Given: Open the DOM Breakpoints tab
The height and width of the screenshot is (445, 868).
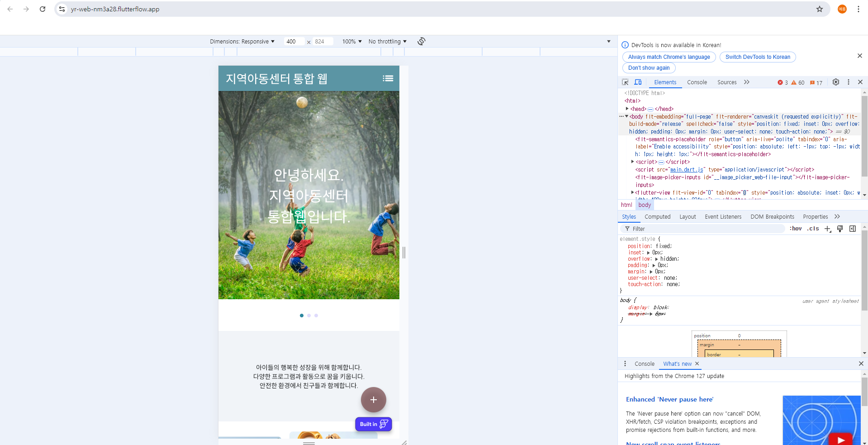Looking at the screenshot, I should [x=772, y=216].
